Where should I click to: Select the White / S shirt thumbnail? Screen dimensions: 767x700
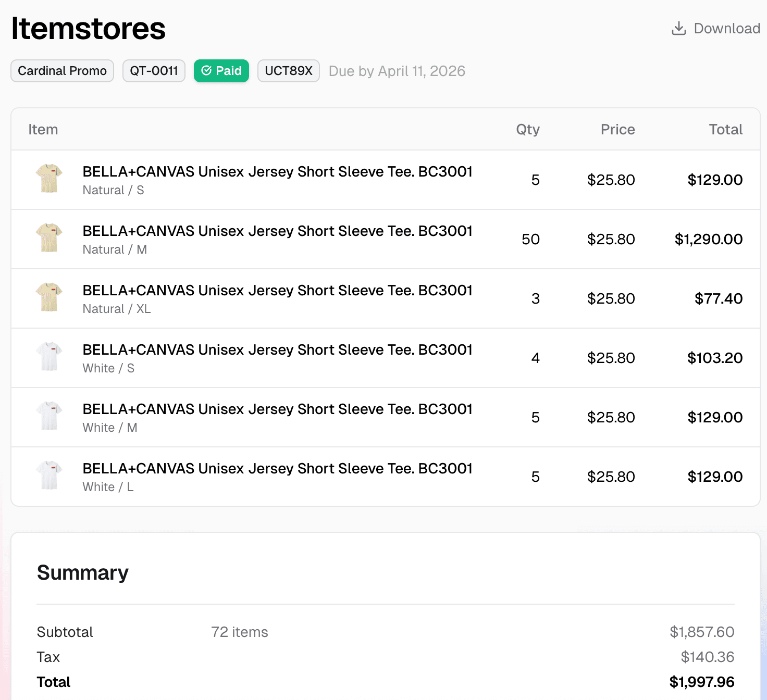(49, 357)
